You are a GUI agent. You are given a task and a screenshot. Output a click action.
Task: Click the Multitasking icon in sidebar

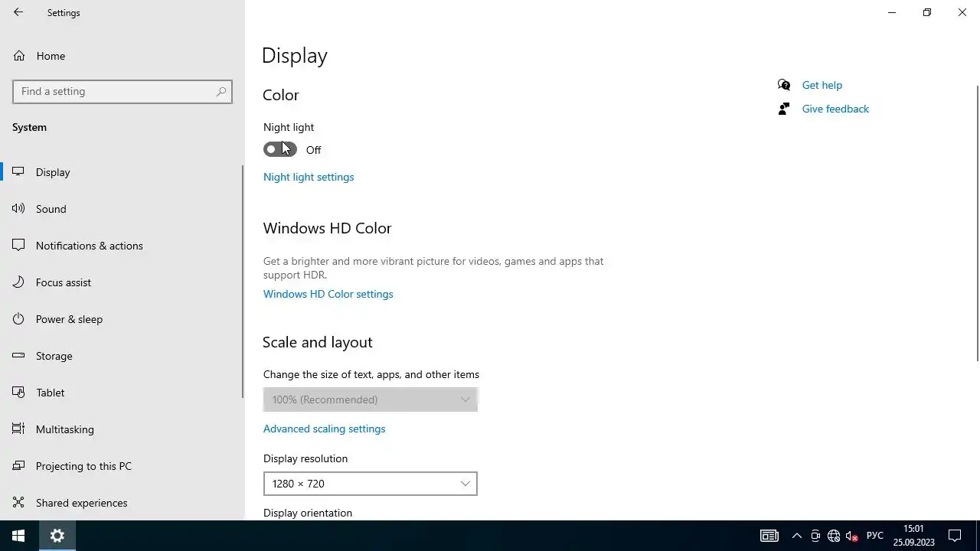point(19,429)
